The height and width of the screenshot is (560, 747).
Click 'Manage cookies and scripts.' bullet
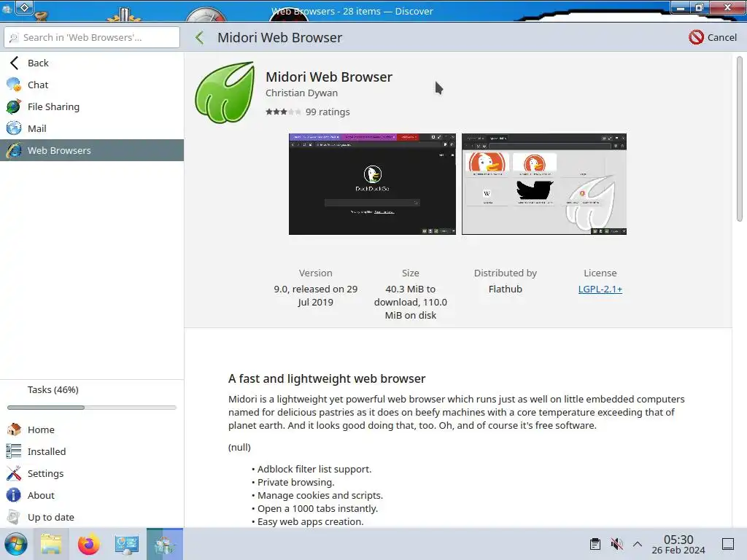pos(320,495)
